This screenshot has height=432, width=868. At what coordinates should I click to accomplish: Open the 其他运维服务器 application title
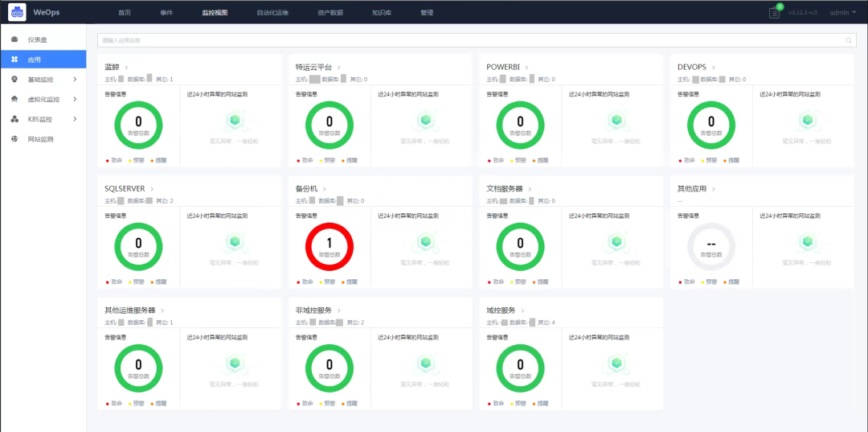tap(130, 311)
